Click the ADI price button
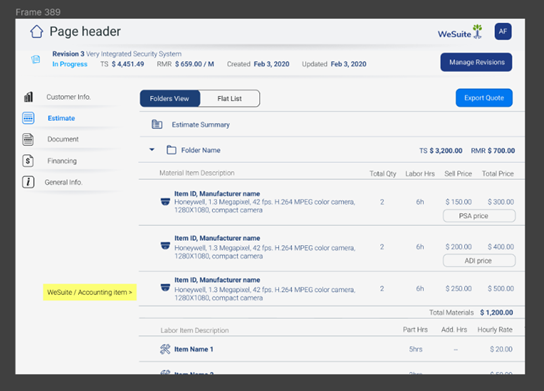The image size is (544, 391). click(479, 261)
